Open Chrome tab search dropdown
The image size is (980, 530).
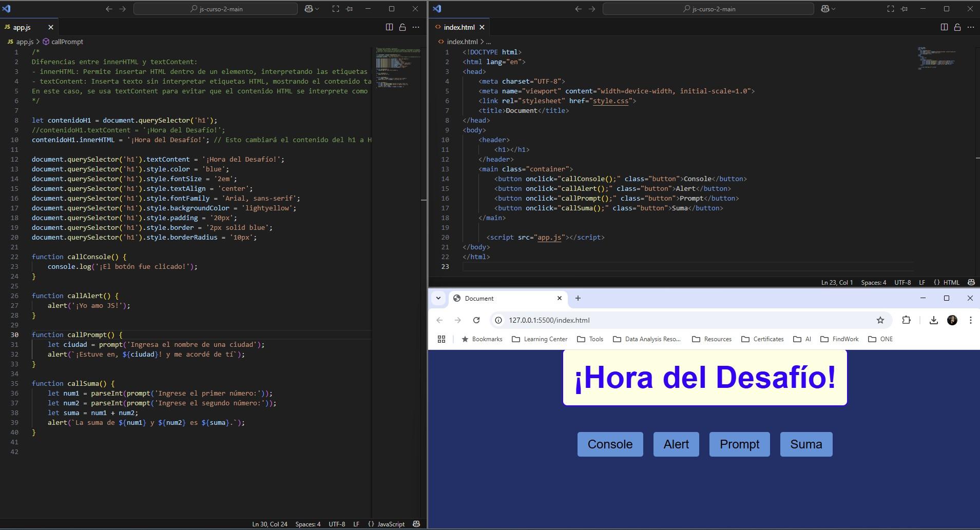pyautogui.click(x=438, y=298)
